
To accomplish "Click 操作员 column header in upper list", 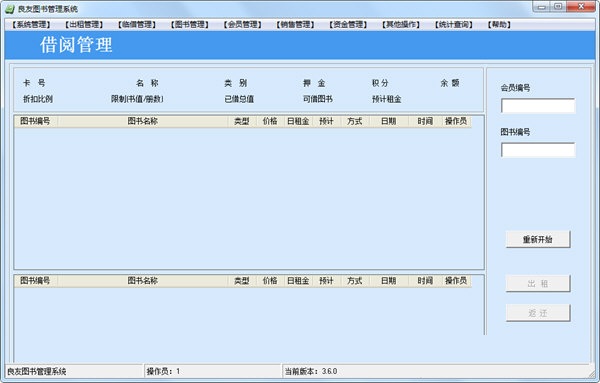I will pyautogui.click(x=456, y=121).
